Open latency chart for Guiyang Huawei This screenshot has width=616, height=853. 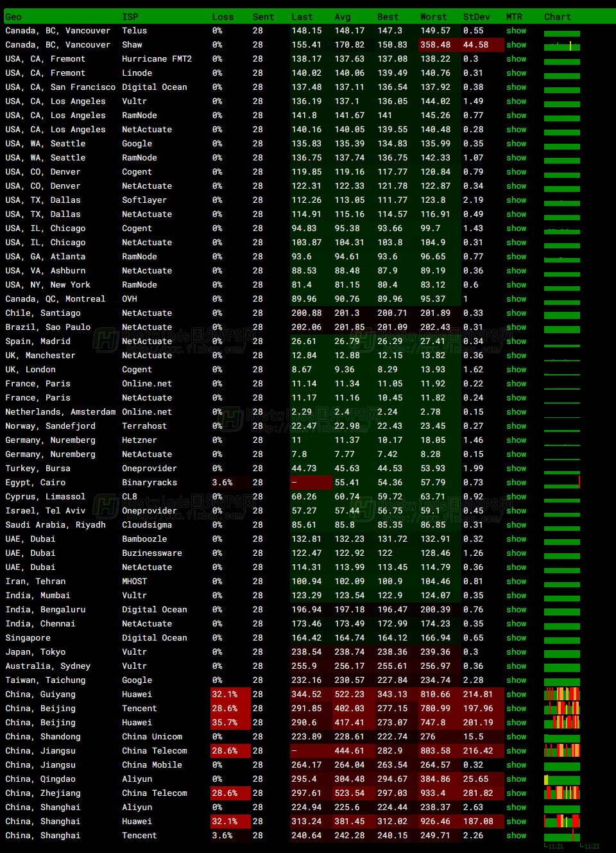(x=562, y=694)
